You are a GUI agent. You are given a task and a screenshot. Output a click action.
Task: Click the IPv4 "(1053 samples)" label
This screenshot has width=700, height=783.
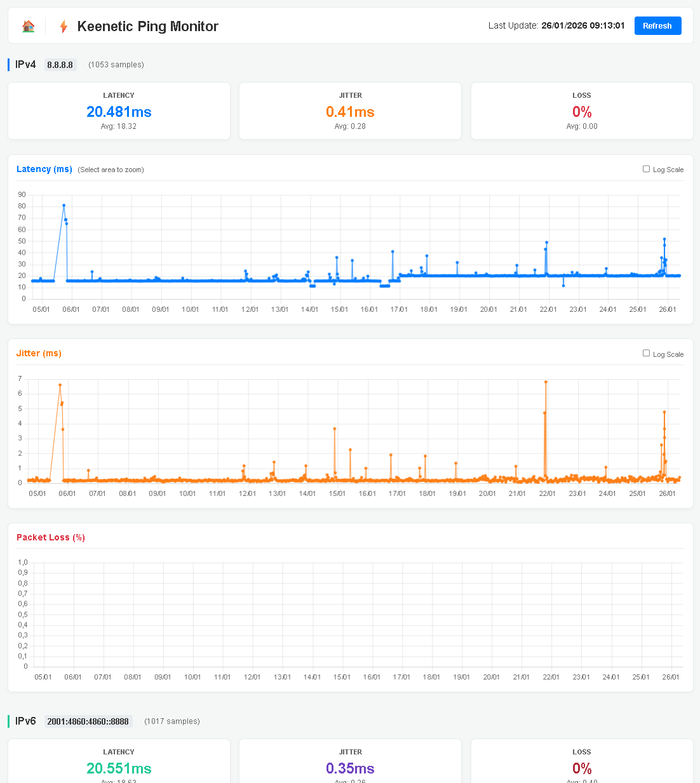click(x=116, y=65)
